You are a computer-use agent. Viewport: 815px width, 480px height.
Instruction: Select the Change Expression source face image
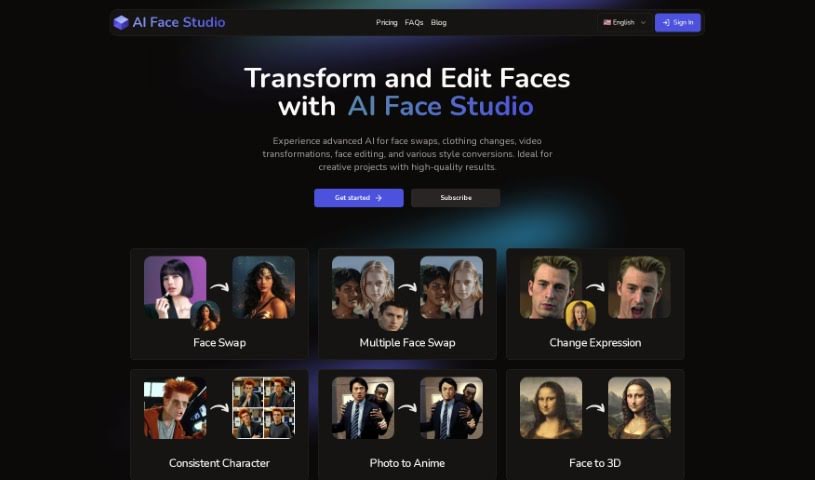click(x=551, y=287)
